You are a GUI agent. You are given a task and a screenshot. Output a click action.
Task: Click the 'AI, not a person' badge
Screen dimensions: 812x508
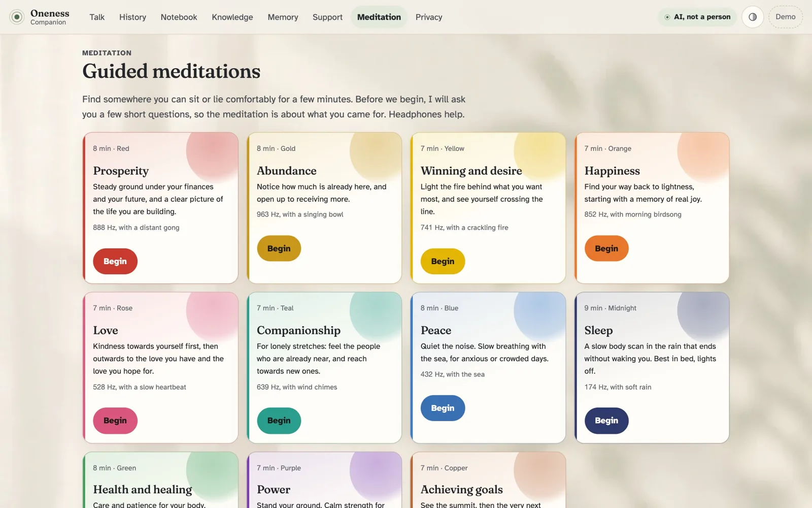(x=697, y=17)
